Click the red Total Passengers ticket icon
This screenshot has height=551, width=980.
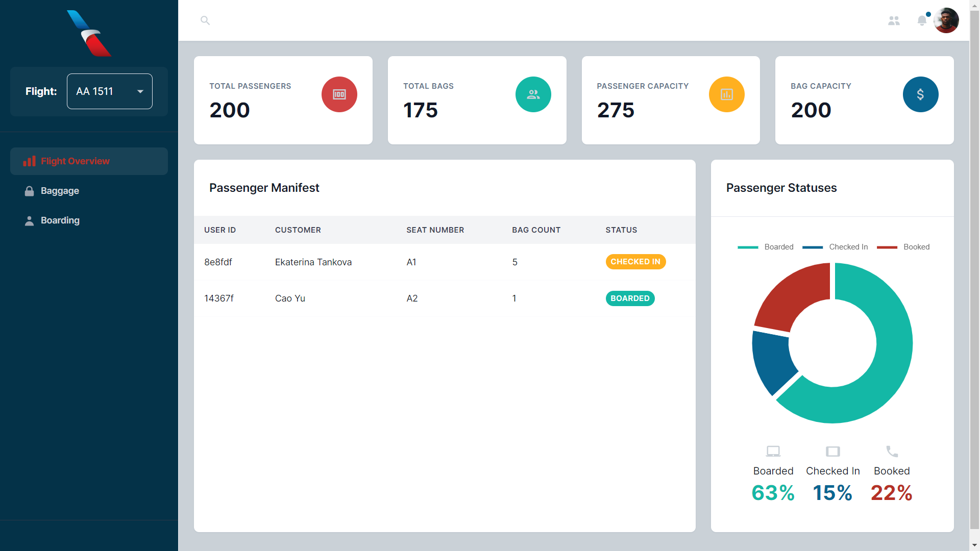point(339,94)
